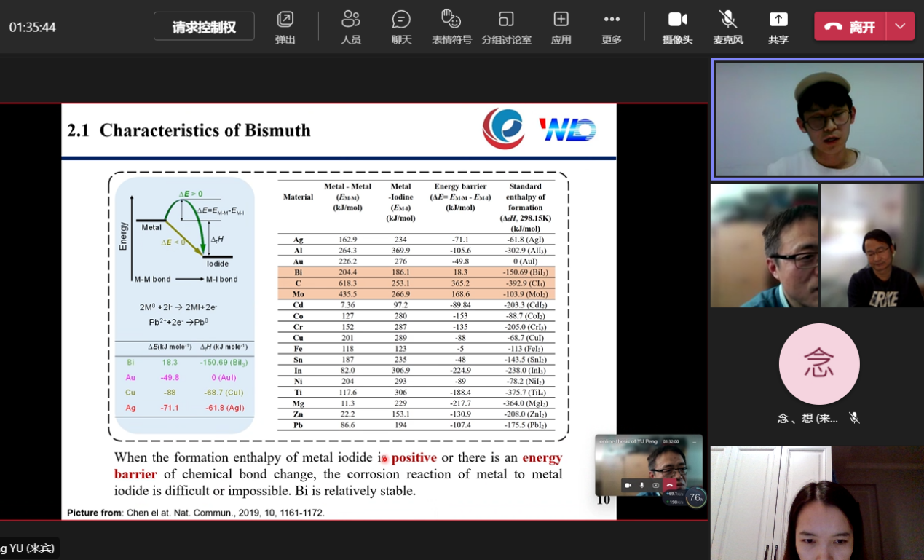Open 分组讨论室 breakout rooms
Viewport: 924px width, 560px height.
(x=506, y=27)
